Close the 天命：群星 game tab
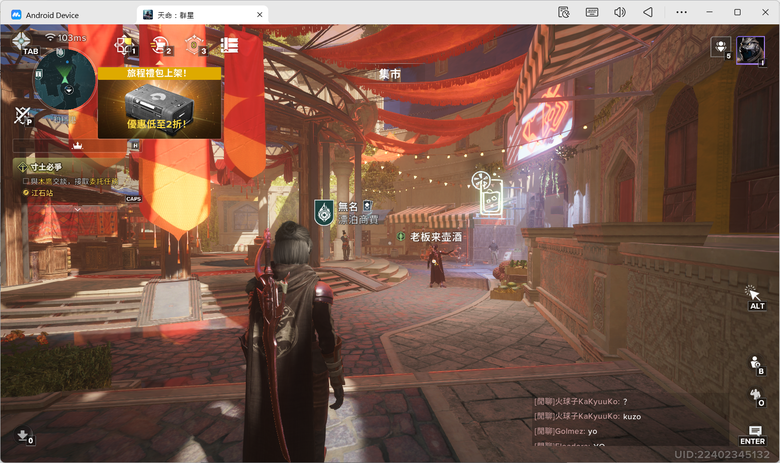 [260, 15]
